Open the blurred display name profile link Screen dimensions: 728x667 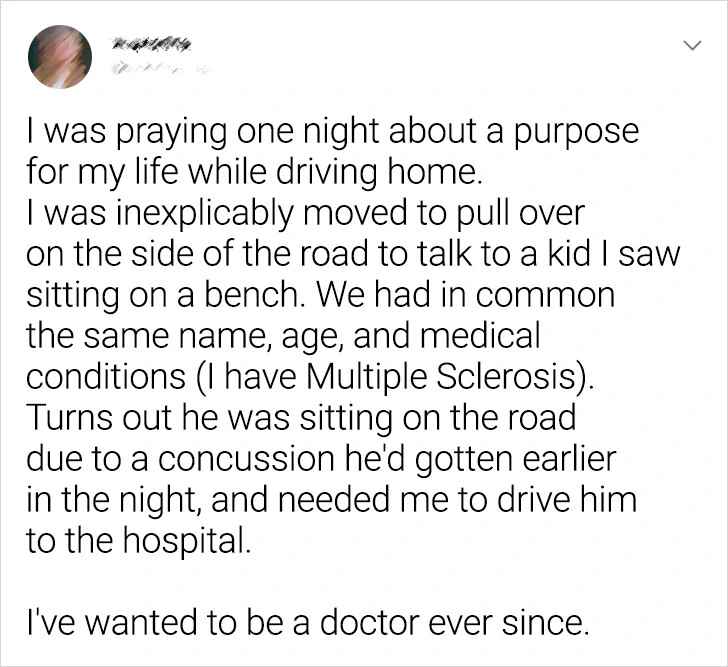[x=148, y=42]
